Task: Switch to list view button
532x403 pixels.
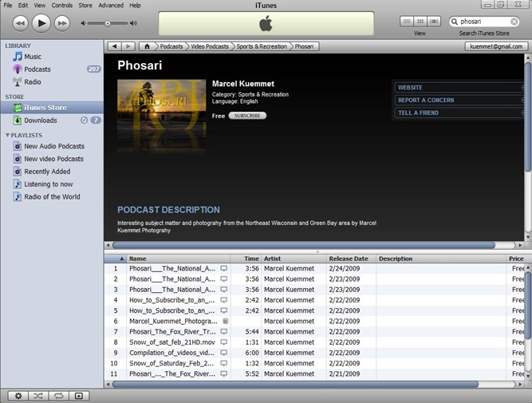Action: (407, 22)
